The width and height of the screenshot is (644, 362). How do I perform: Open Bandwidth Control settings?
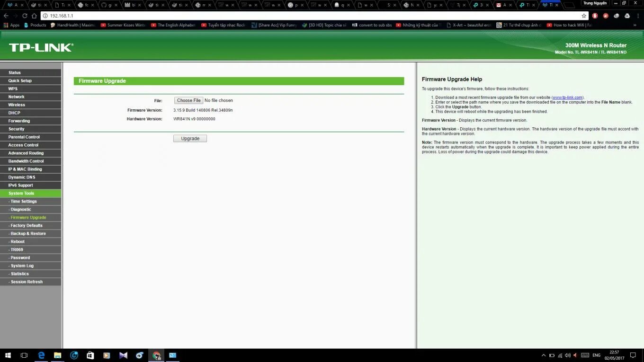click(31, 161)
